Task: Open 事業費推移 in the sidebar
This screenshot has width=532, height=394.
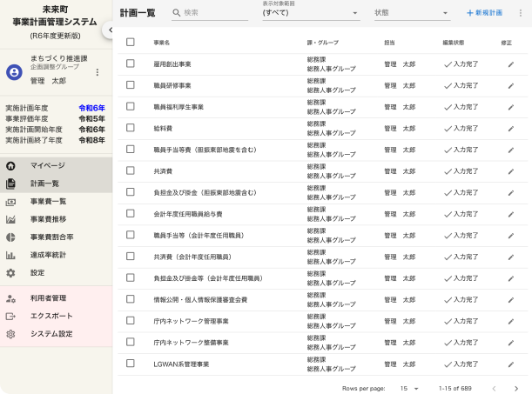Action: 57,219
